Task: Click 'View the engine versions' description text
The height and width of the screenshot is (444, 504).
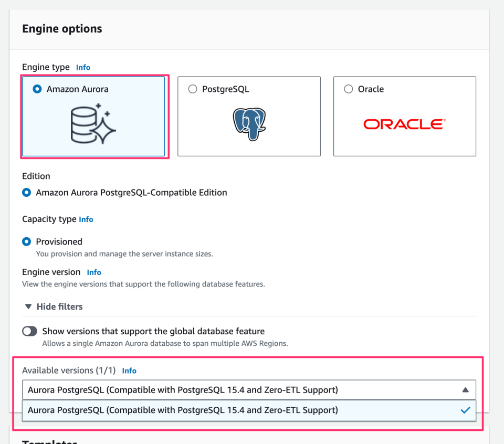Action: coord(143,284)
